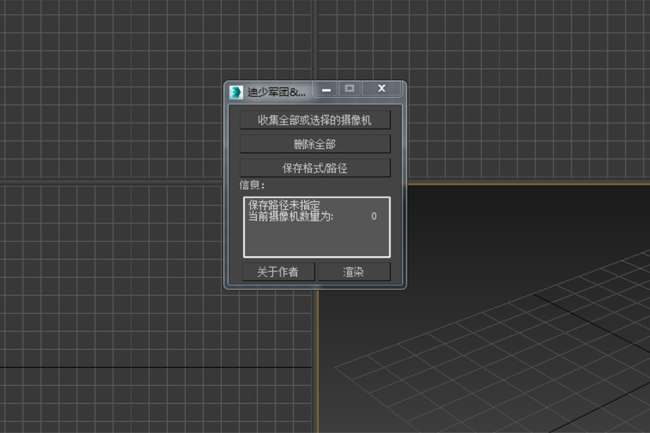Click the 删除全部 button

tap(315, 144)
